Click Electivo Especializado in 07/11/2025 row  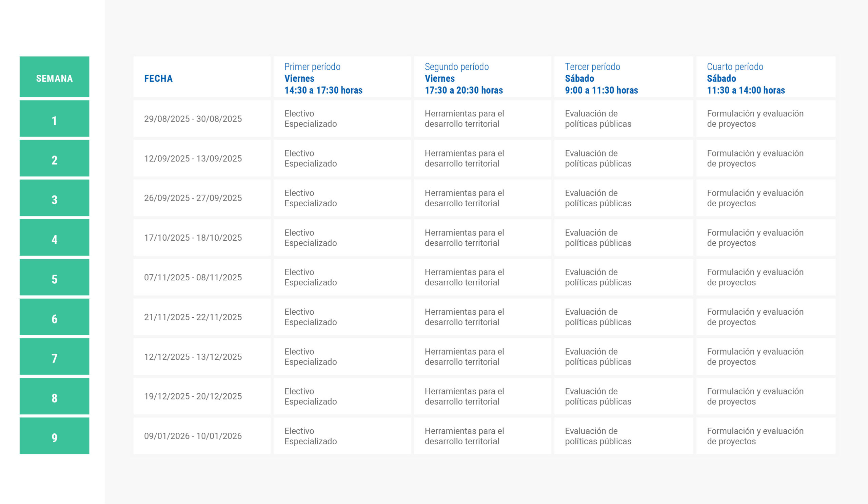342,277
